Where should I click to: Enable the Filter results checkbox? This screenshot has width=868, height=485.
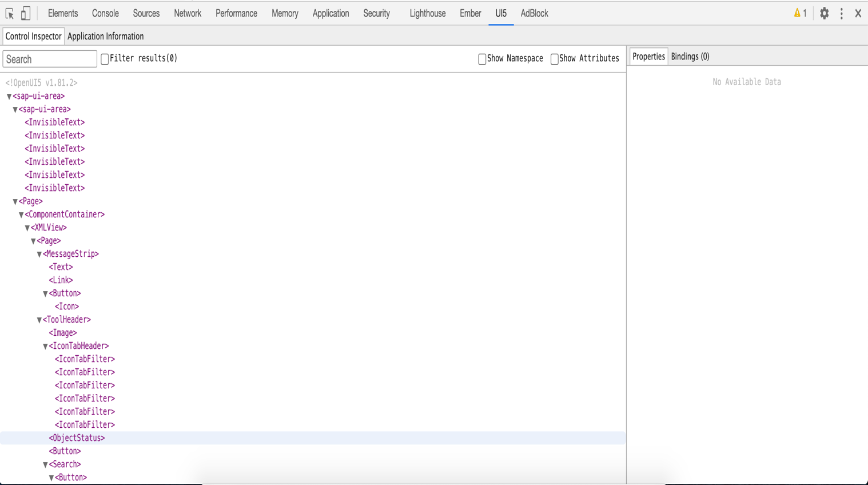pyautogui.click(x=103, y=58)
